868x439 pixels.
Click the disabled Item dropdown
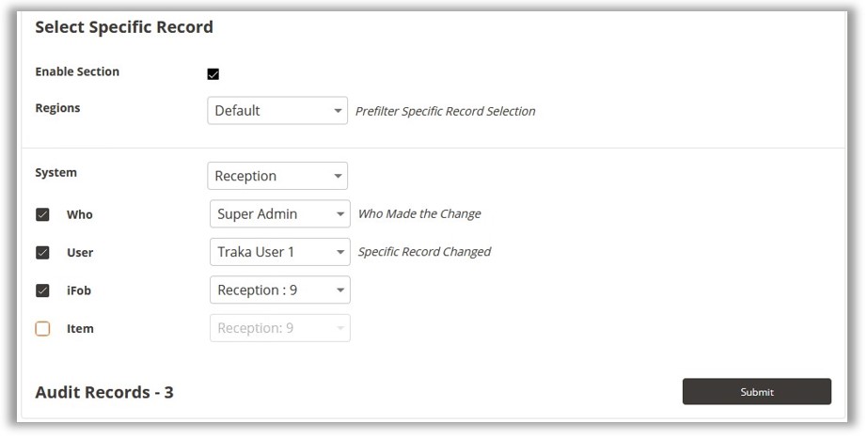coord(278,328)
